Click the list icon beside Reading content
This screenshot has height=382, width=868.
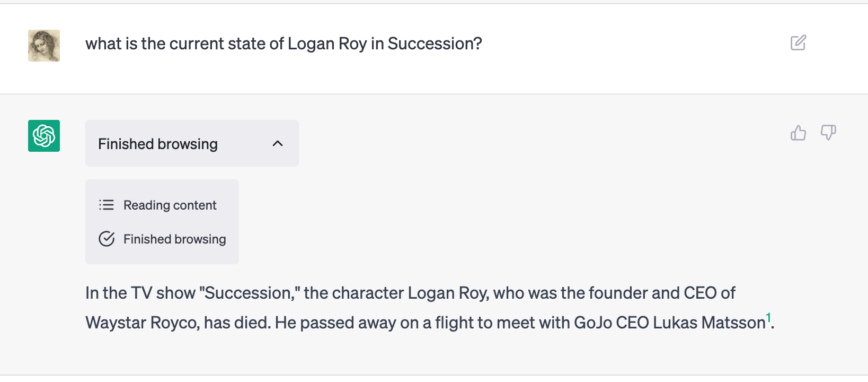click(107, 205)
